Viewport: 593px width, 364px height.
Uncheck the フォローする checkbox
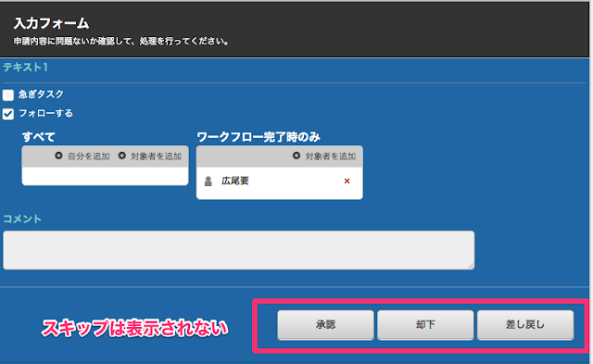click(x=8, y=114)
